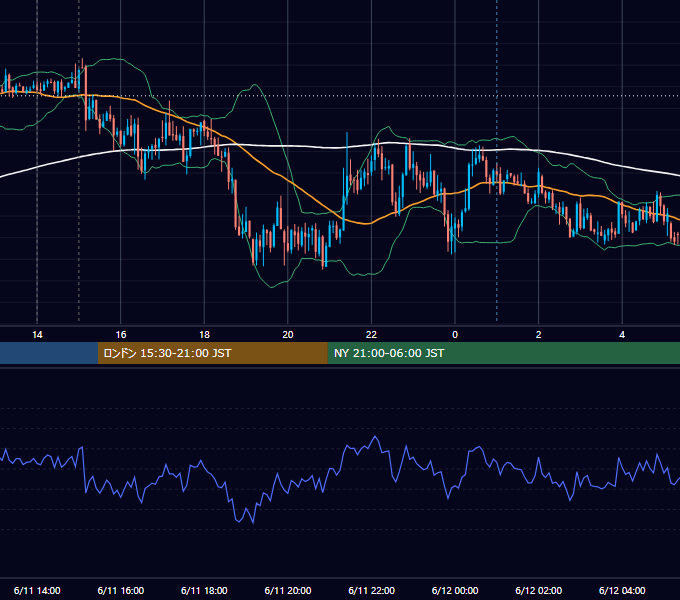This screenshot has width=680, height=600.
Task: Click the NY 21:00-06:00 JST session bar
Action: point(503,353)
